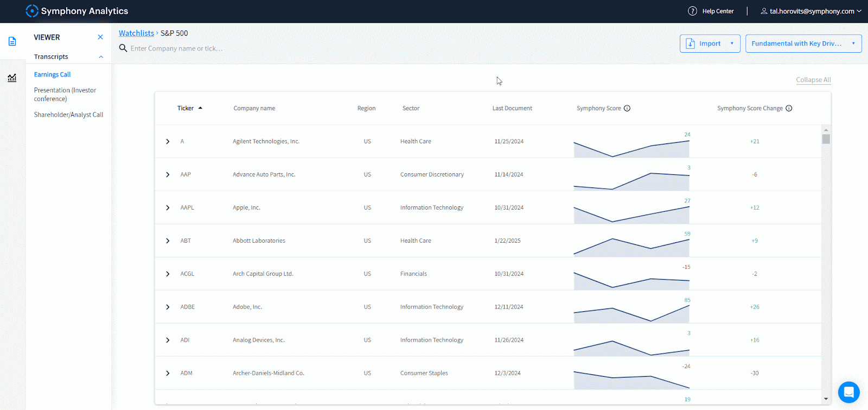Viewport: 868px width, 410px height.
Task: Click Consumer Staples sector cell
Action: coord(424,373)
